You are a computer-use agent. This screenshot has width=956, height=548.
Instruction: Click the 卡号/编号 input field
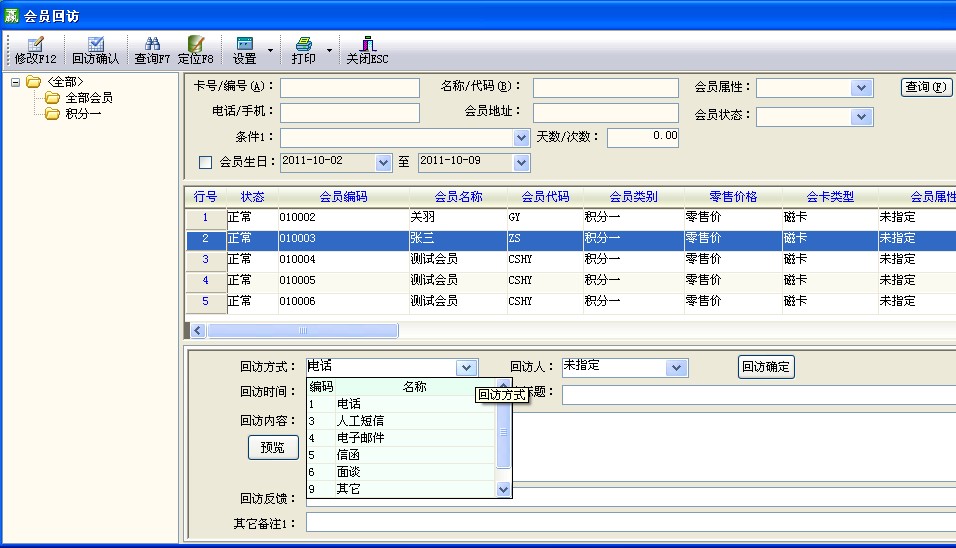click(349, 88)
